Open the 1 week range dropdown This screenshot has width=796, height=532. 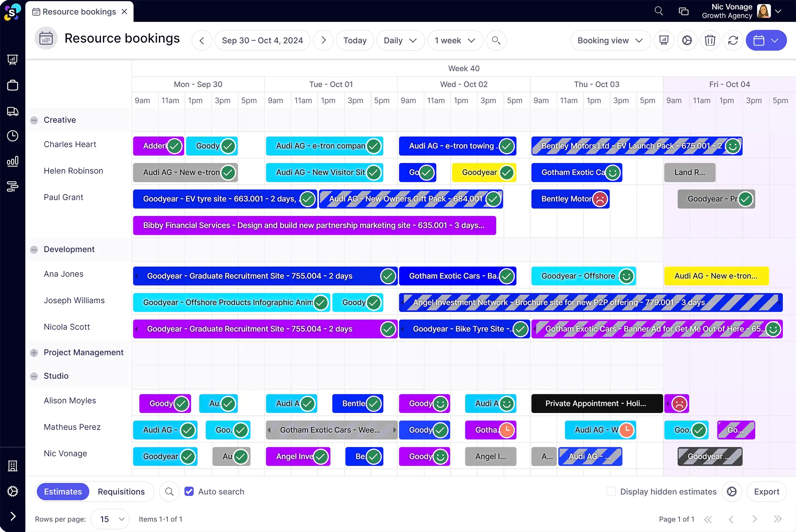coord(455,40)
